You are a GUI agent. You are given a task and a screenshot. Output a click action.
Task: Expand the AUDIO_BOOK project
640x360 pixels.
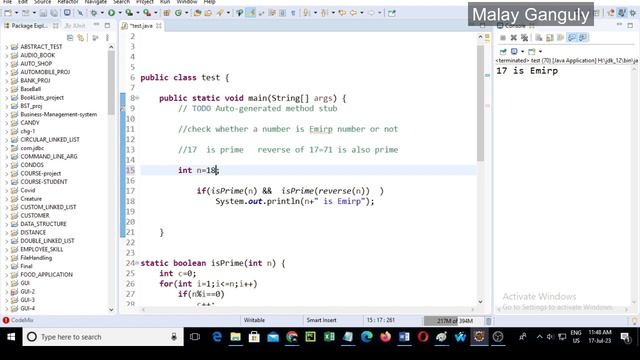coord(6,55)
